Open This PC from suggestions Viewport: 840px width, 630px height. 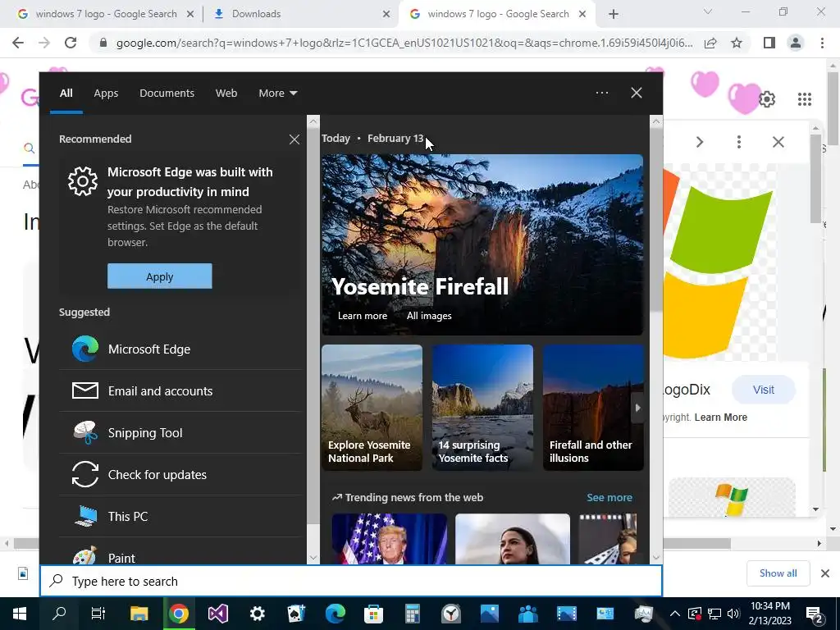pyautogui.click(x=180, y=517)
